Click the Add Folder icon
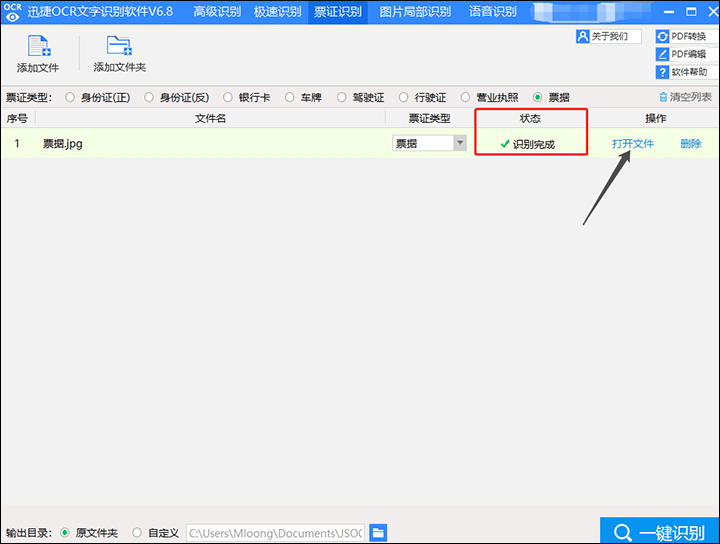 tap(119, 45)
